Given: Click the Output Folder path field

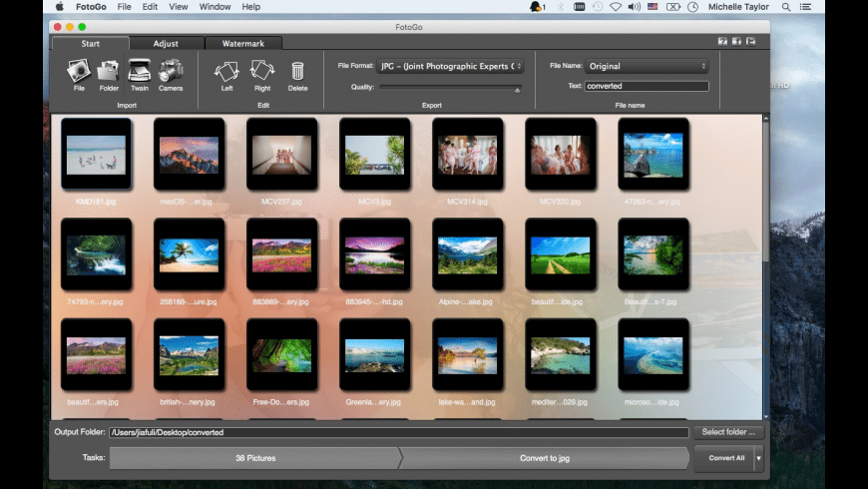Looking at the screenshot, I should point(398,432).
